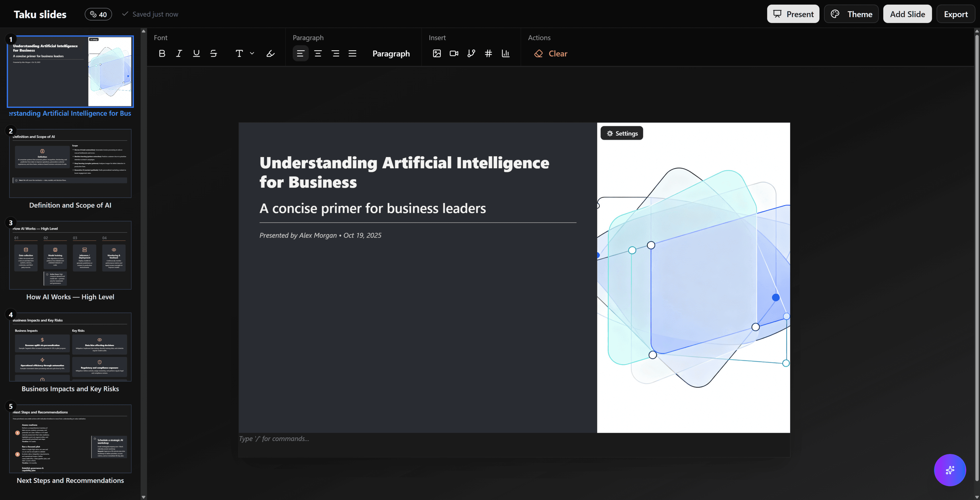
Task: Select the highlighter tool
Action: click(x=270, y=53)
